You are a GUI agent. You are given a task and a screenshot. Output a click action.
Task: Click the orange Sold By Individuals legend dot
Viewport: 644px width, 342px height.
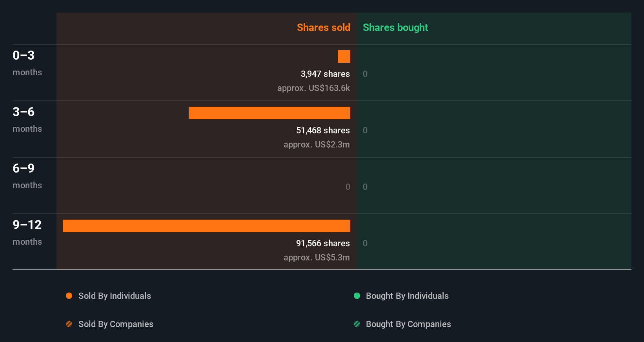click(x=69, y=296)
